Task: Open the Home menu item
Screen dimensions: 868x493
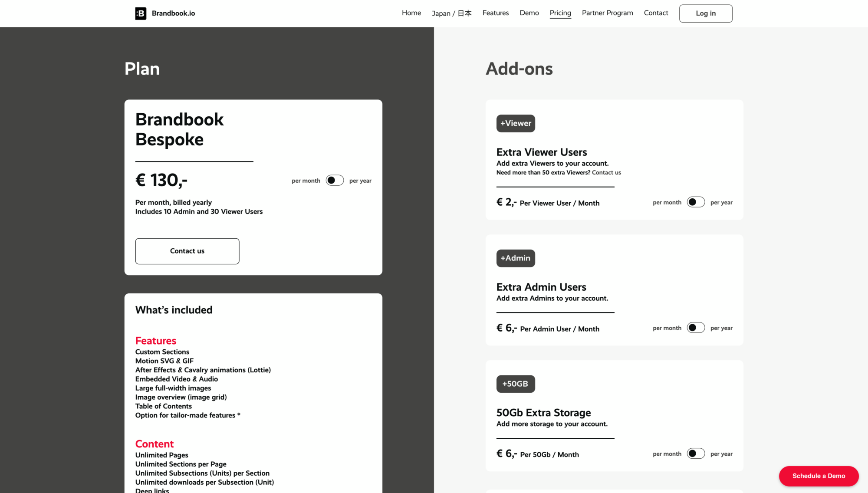Action: pos(411,13)
